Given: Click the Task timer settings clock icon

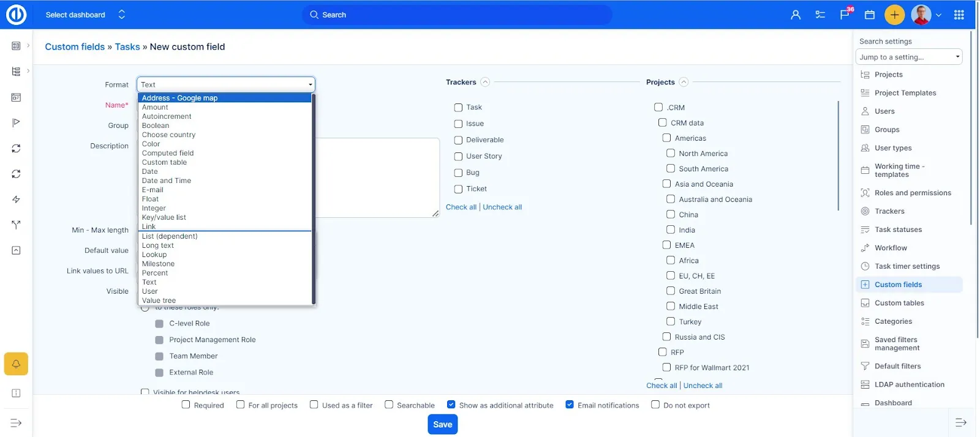Looking at the screenshot, I should pyautogui.click(x=865, y=266).
